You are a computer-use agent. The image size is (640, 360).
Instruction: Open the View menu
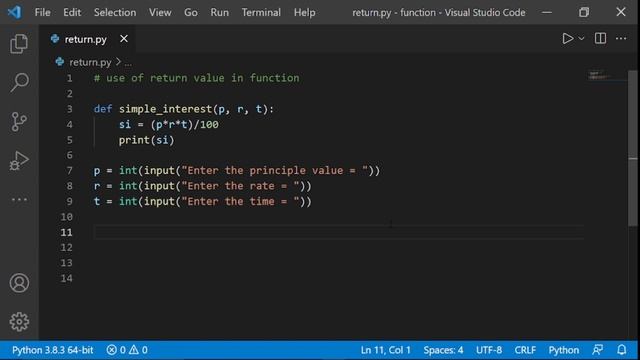(160, 12)
